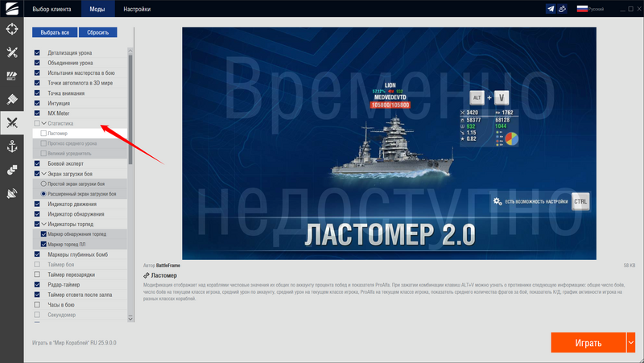Image resolution: width=644 pixels, height=363 pixels.
Task: Open dropdown arrow beside Играть button
Action: (630, 342)
